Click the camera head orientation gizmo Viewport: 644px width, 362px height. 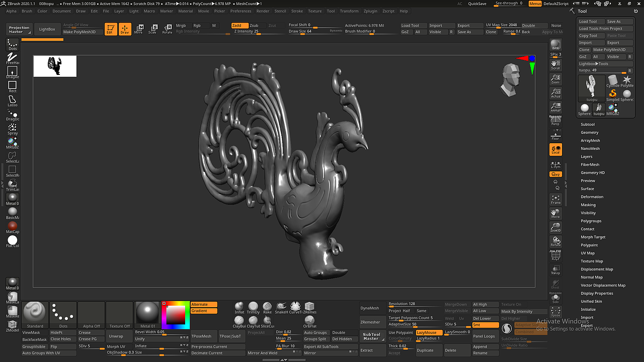coord(511,79)
